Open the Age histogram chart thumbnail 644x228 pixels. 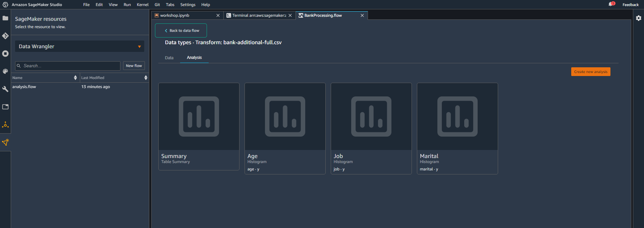click(285, 117)
